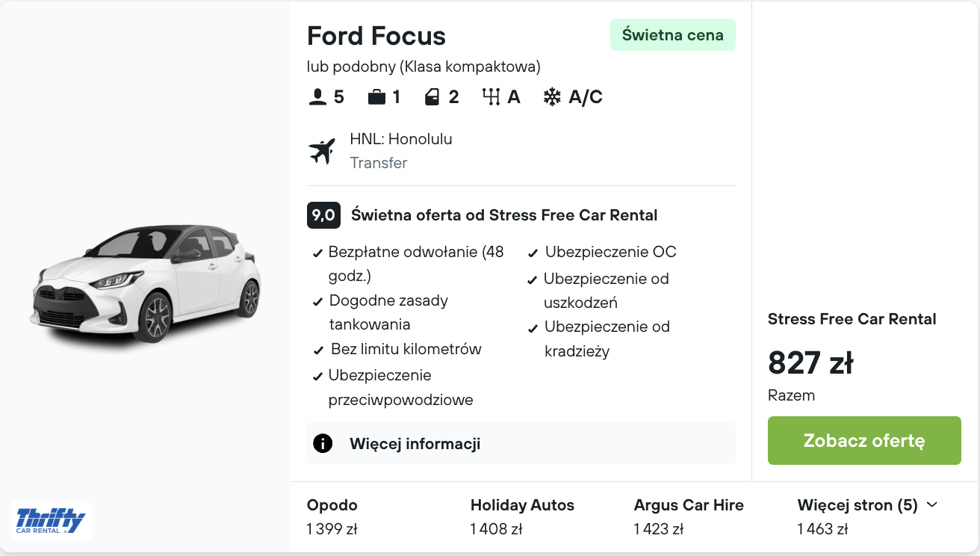Select the Opodo offer at 1 399 zł
980x556 pixels.
point(332,516)
